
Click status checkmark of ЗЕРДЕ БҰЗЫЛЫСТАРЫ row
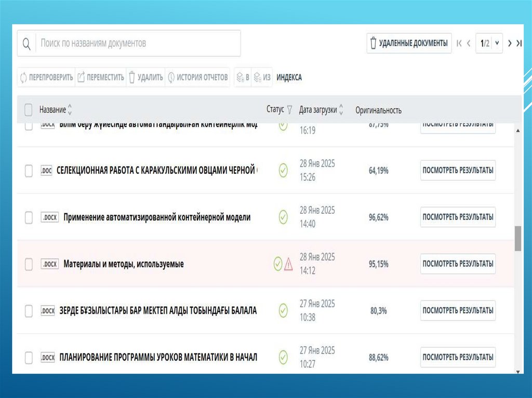click(x=283, y=310)
